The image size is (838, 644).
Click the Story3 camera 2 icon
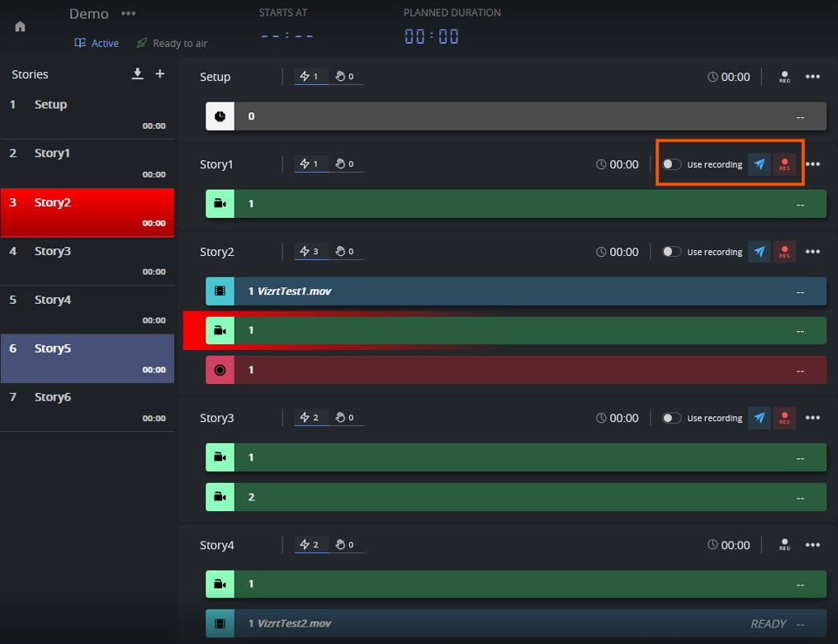(x=220, y=497)
